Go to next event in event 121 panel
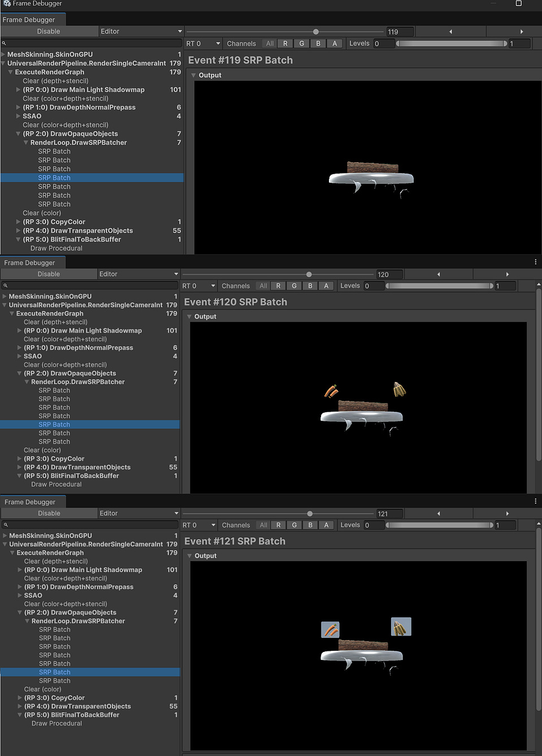The image size is (542, 756). pos(507,513)
